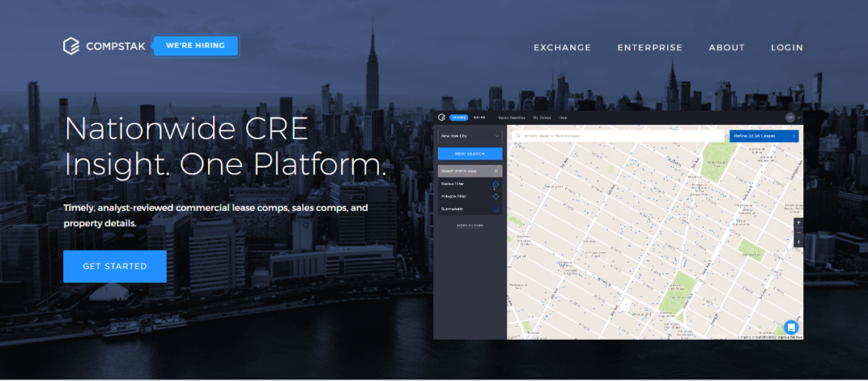Click the Radius Filter label

453,184
